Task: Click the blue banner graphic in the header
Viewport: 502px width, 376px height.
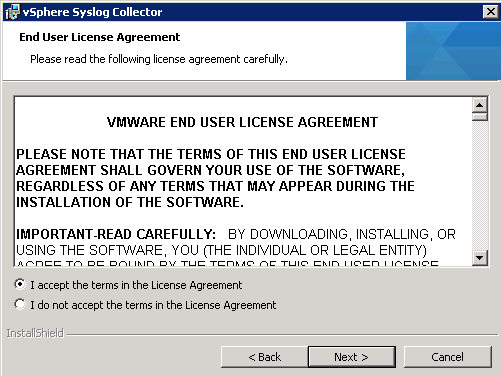Action: pos(453,51)
